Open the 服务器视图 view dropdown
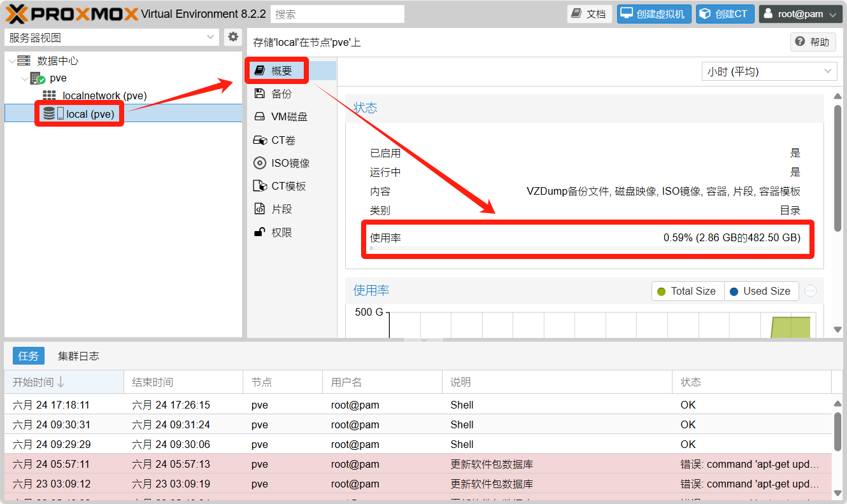Image resolution: width=847 pixels, height=504 pixels. click(x=112, y=38)
